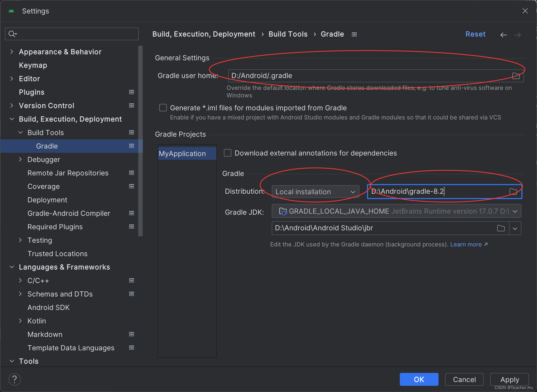537x392 pixels.
Task: Browse folder icon for Gradle user home
Action: pos(516,76)
